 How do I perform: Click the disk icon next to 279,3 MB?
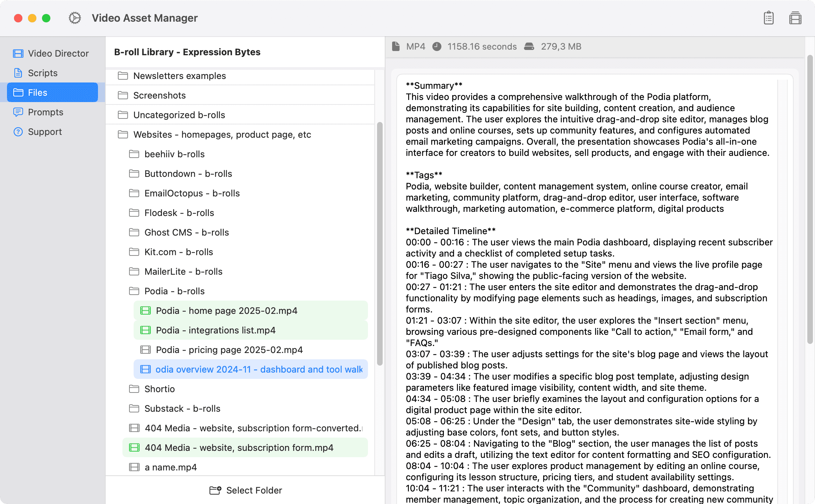coord(529,46)
